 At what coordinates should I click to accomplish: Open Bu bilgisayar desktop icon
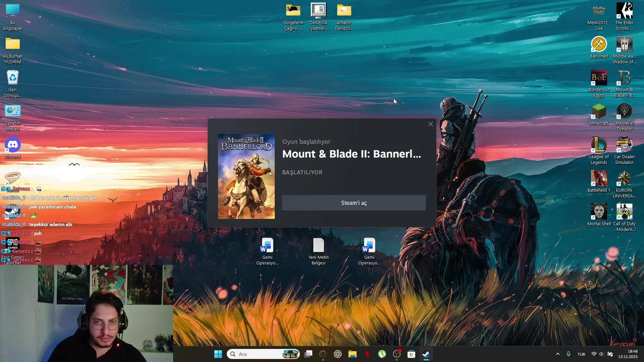coord(13,17)
